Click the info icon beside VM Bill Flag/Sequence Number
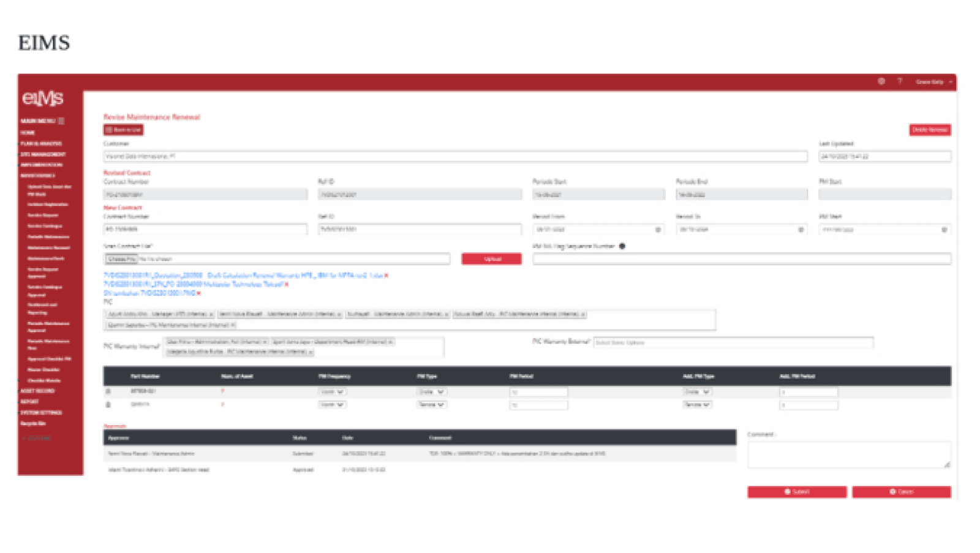Image resolution: width=980 pixels, height=553 pixels. click(x=623, y=246)
